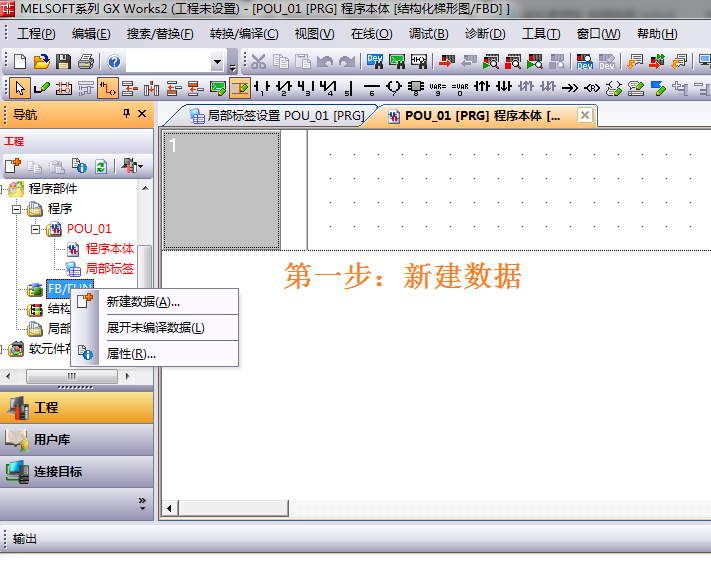Open the 编辑(E) menu
The image size is (711, 575).
click(x=91, y=34)
